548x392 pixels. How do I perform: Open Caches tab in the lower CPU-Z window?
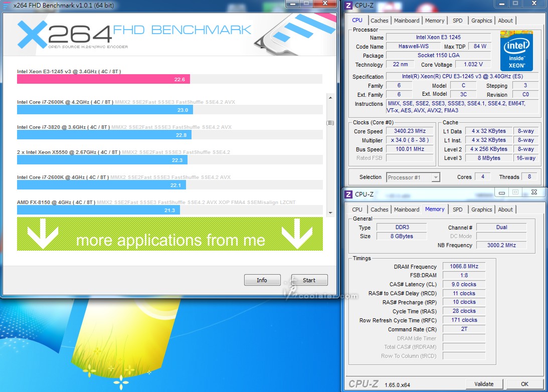(x=379, y=210)
